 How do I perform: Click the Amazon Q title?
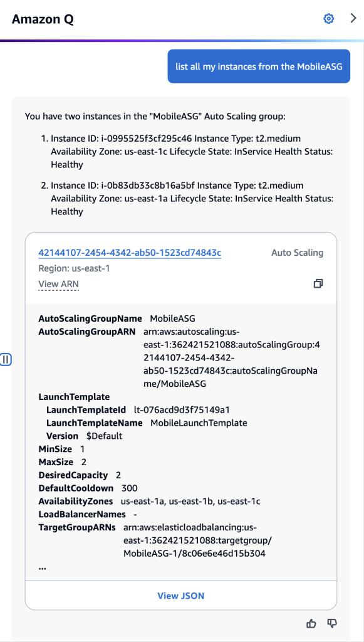[42, 19]
